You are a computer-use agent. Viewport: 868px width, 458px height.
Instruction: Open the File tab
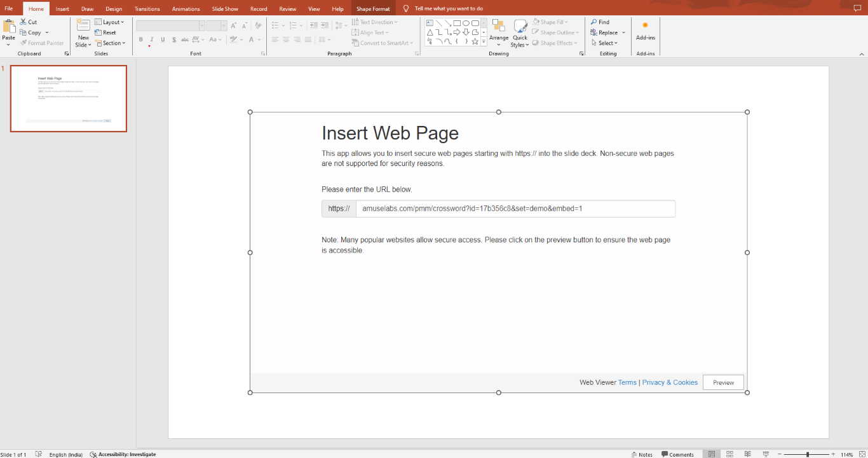coord(9,9)
